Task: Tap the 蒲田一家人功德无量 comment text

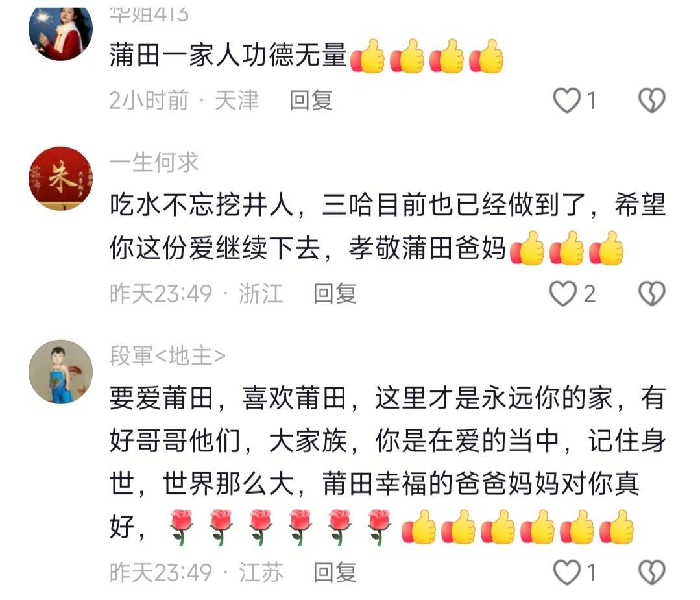Action: [x=228, y=56]
